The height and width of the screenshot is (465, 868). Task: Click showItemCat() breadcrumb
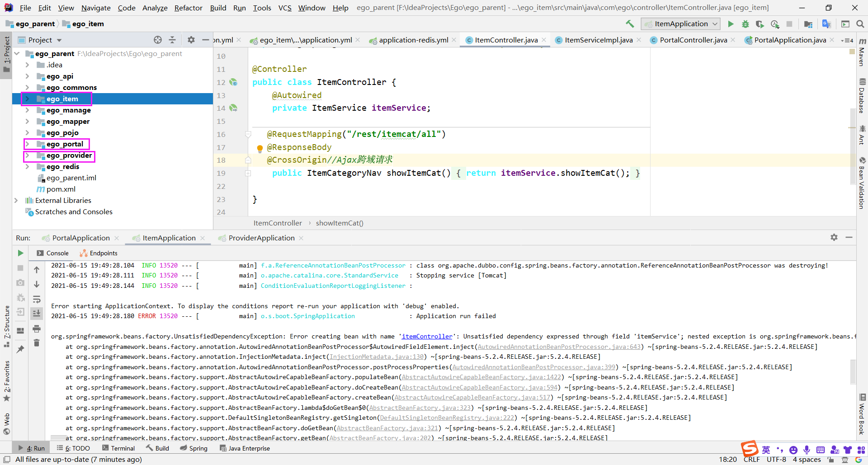click(x=340, y=223)
